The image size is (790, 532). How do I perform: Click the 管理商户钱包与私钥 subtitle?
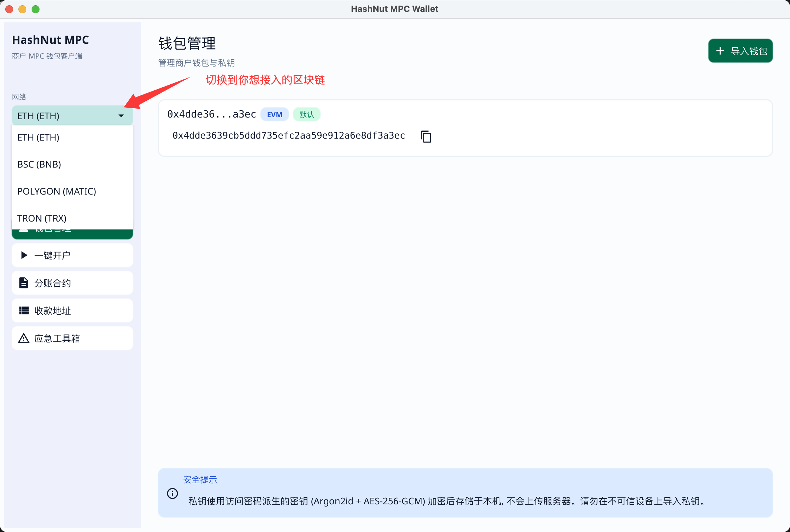[197, 63]
